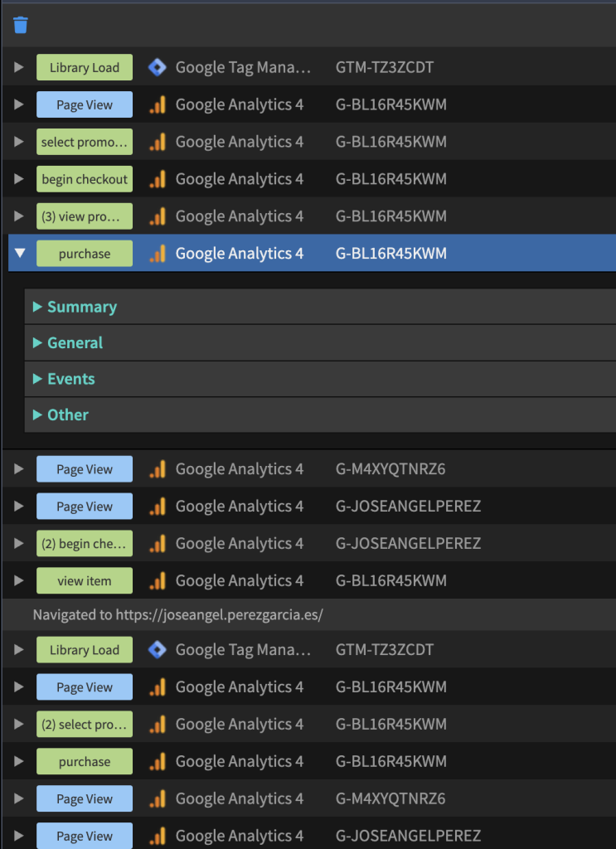
Task: Click the Google Tag Manager icon in first row
Action: tap(157, 67)
